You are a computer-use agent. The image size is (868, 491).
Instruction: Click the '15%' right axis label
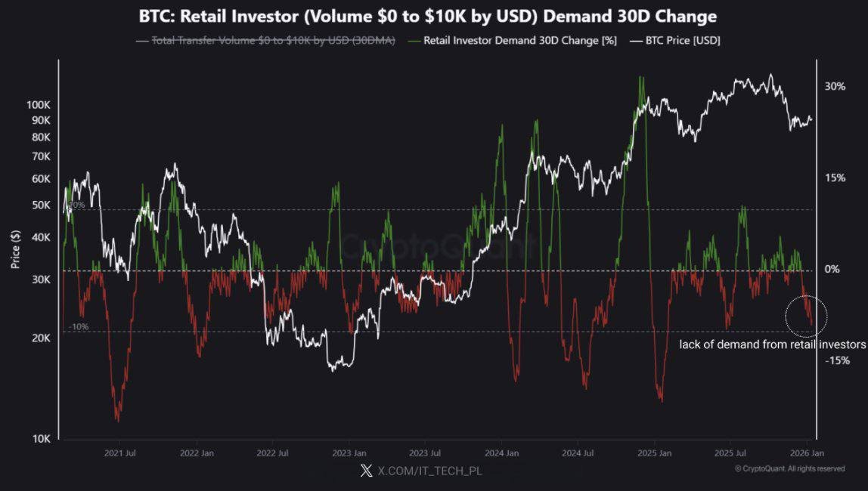point(835,178)
